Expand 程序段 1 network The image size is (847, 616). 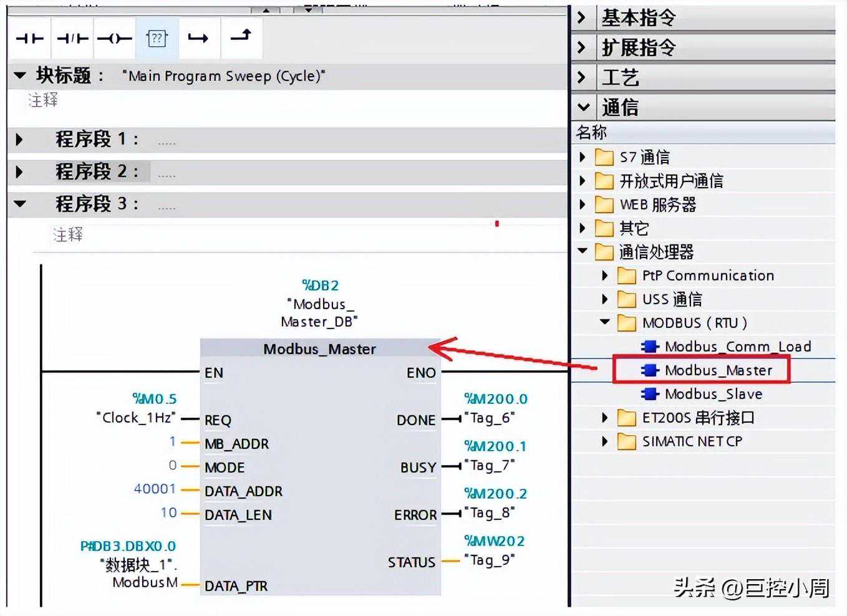pyautogui.click(x=19, y=139)
